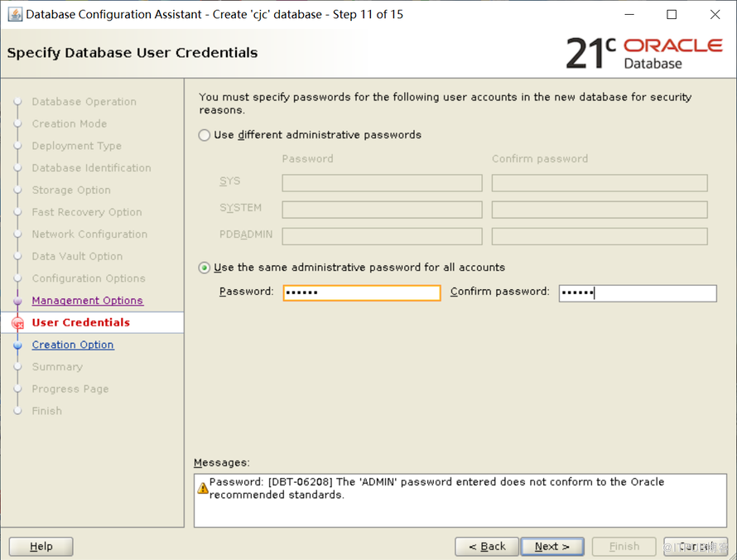Click the 'Summary' step label

[57, 367]
